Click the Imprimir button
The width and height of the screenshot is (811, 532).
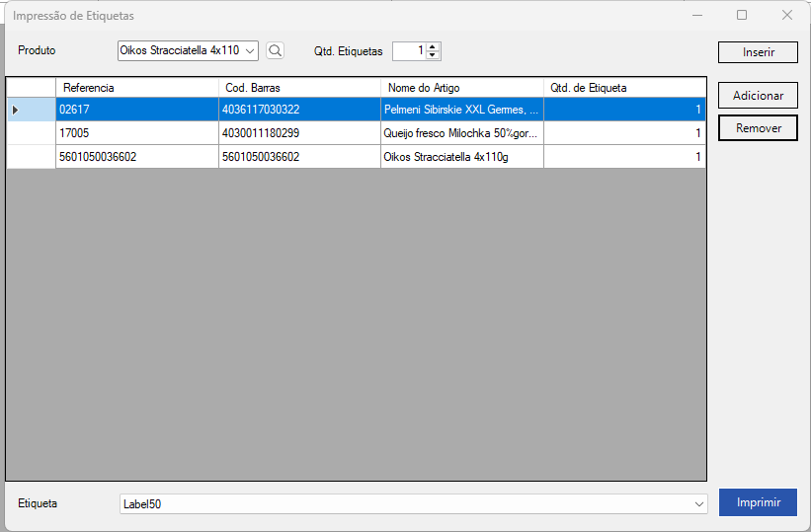coord(758,502)
